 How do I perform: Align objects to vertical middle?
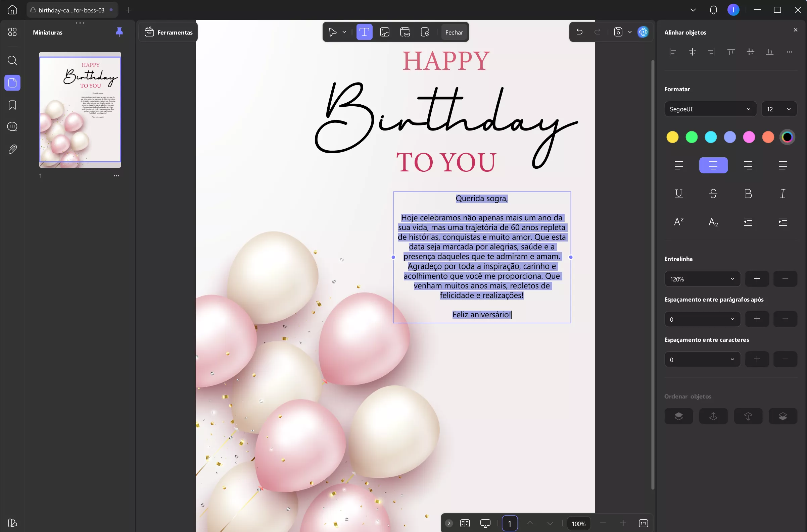click(751, 52)
